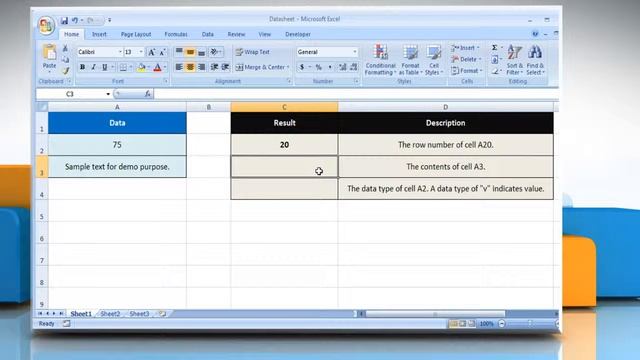Expand Alignment dialog launcher

pos(289,82)
